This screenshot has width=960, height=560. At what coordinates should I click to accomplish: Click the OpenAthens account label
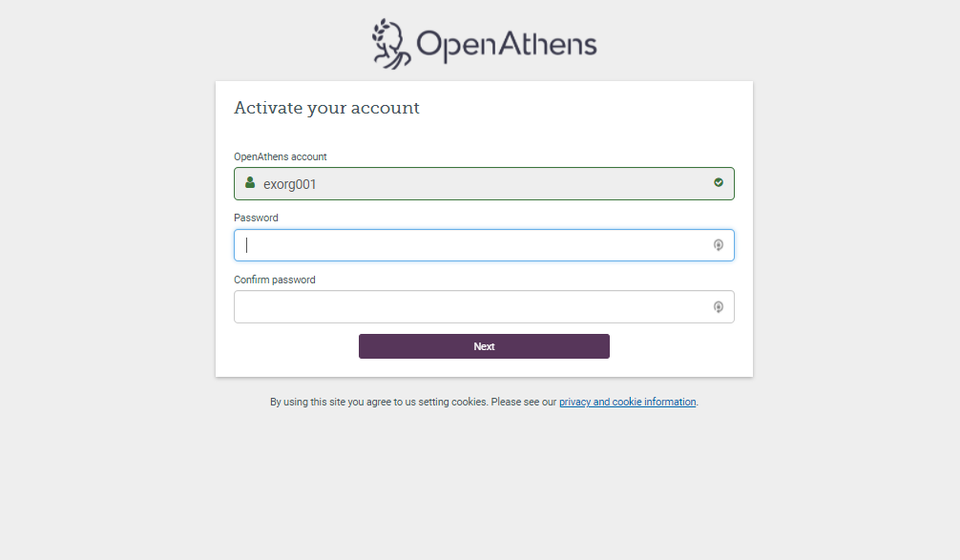coord(281,156)
